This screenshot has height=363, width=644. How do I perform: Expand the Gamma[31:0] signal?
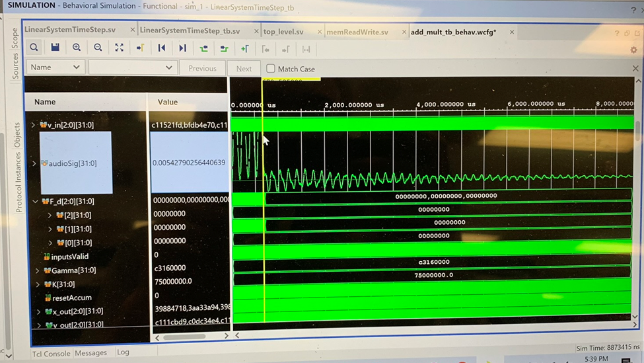pyautogui.click(x=38, y=270)
